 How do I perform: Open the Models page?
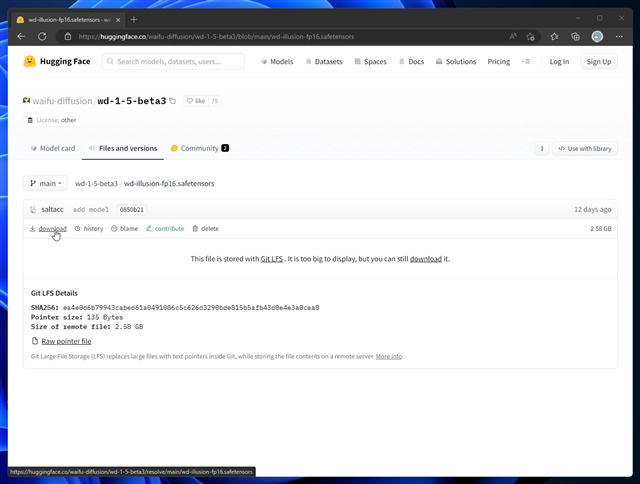point(277,62)
